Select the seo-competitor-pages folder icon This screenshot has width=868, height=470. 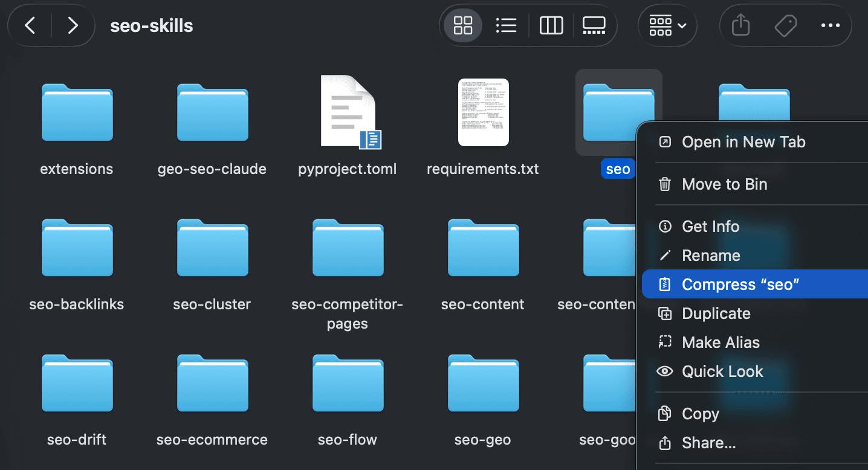[x=348, y=248]
